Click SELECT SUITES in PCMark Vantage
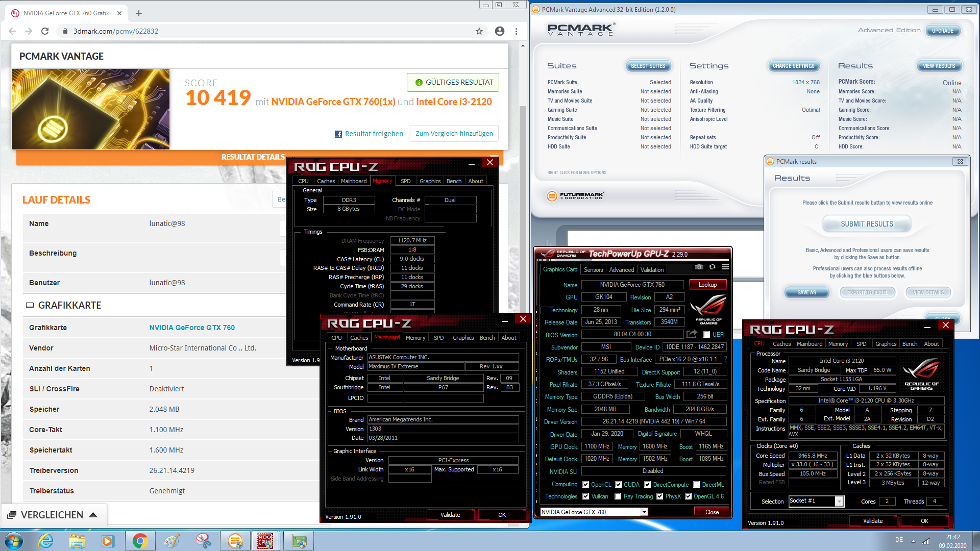The height and width of the screenshot is (551, 980). pyautogui.click(x=648, y=66)
